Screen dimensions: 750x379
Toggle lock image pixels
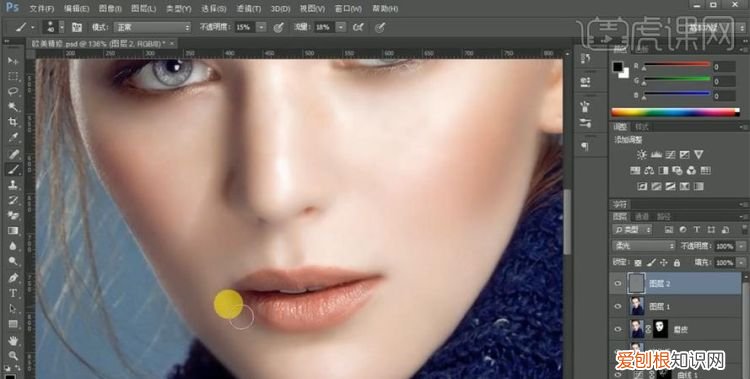651,263
